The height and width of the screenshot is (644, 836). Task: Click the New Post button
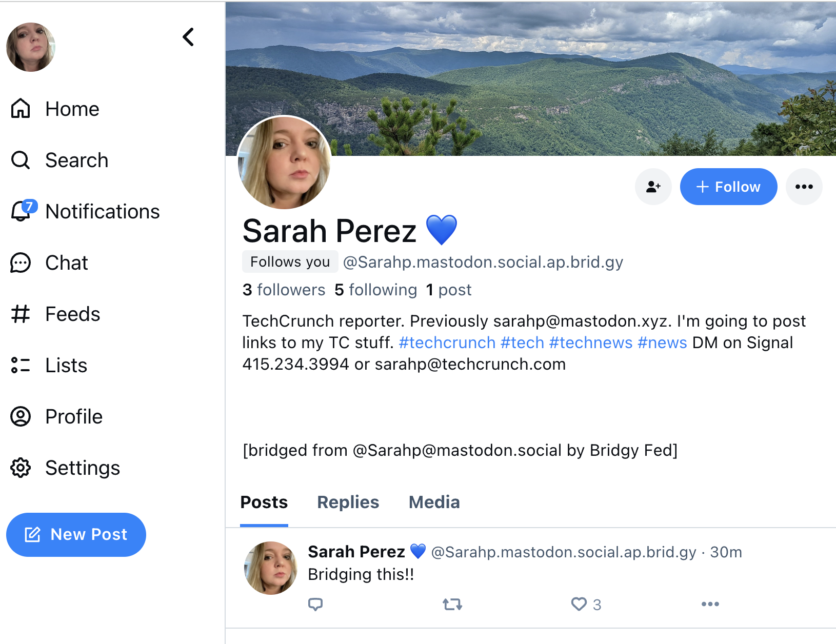[x=76, y=534]
